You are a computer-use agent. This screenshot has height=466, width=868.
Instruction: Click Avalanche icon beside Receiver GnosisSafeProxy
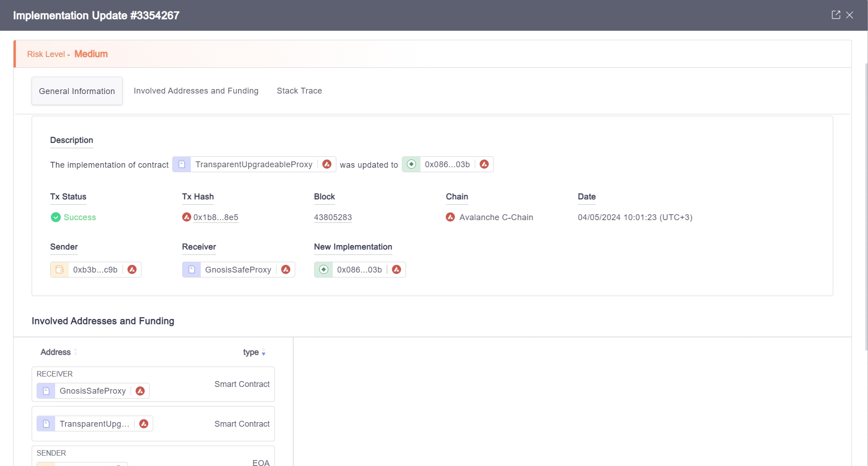coord(286,269)
